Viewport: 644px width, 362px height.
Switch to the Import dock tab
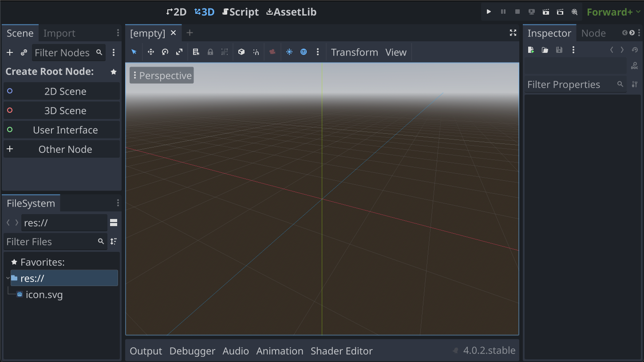click(x=59, y=33)
